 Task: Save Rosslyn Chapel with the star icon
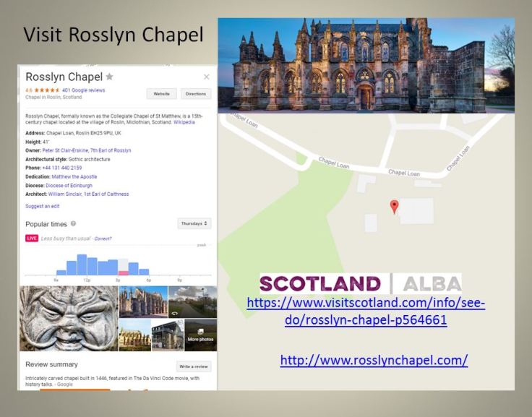coord(109,77)
